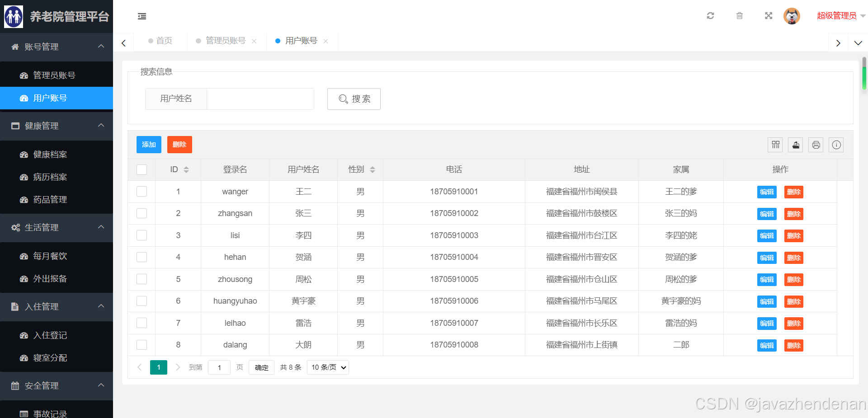This screenshot has width=868, height=418.
Task: Open the tab options down-arrow menu
Action: pos(858,43)
